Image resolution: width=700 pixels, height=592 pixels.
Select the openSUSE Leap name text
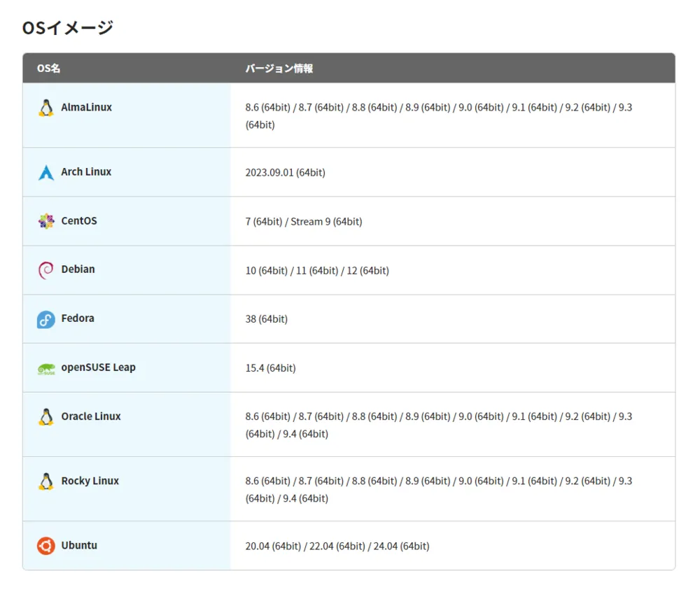click(98, 367)
